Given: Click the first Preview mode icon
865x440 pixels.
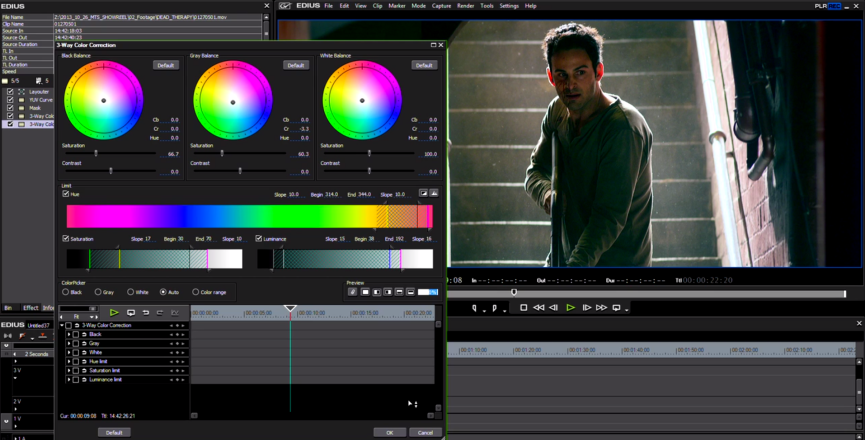Looking at the screenshot, I should [353, 292].
